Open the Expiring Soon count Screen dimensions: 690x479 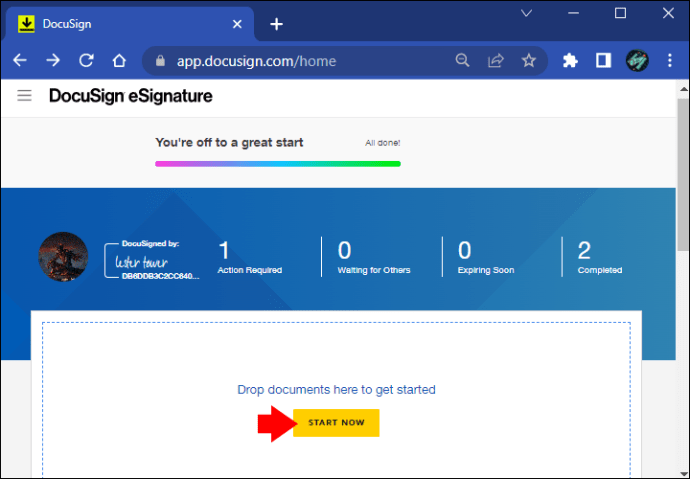tap(486, 258)
